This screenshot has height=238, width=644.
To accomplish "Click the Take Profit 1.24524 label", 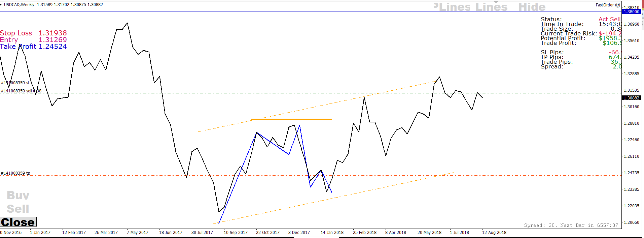I will pyautogui.click(x=33, y=47).
